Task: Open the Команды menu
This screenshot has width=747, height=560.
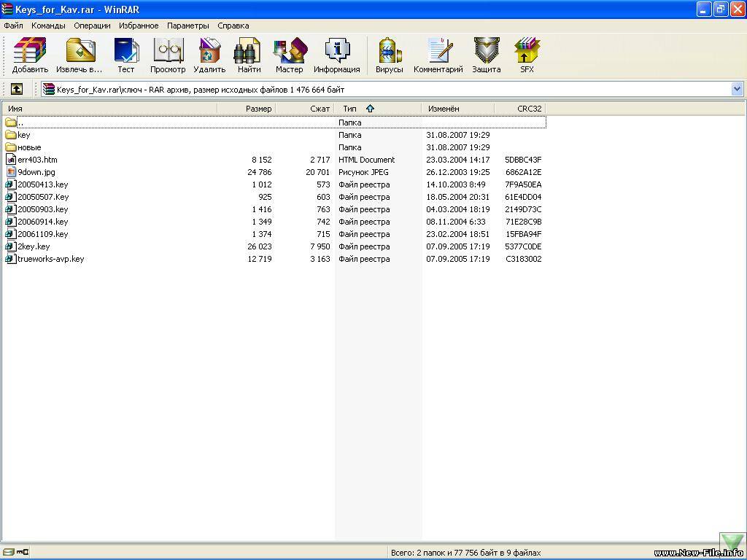Action: click(48, 26)
